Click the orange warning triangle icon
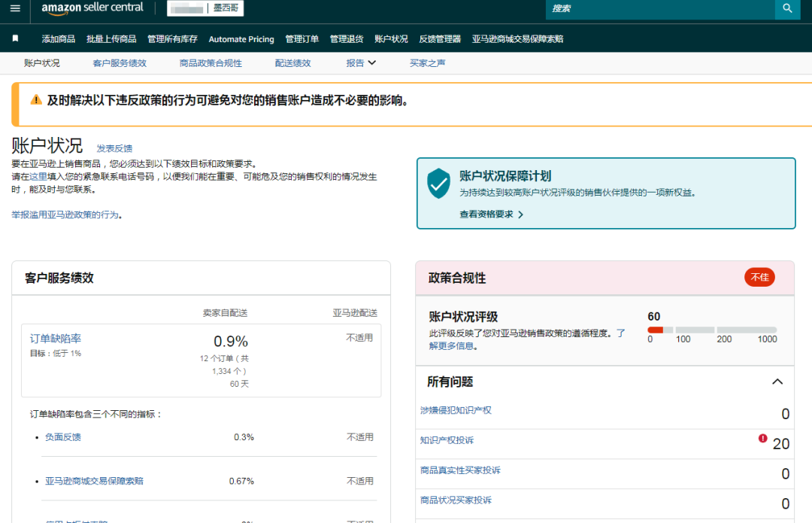The height and width of the screenshot is (523, 812). point(36,100)
